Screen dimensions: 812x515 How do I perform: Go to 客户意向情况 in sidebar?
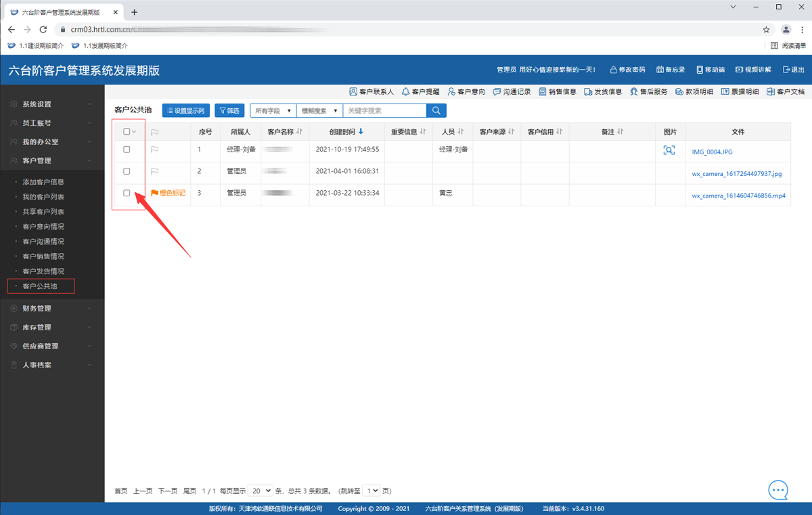pos(43,227)
